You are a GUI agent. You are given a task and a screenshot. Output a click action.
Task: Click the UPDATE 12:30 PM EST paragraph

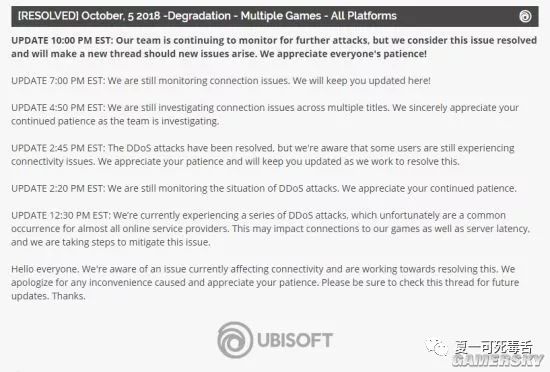coord(270,229)
